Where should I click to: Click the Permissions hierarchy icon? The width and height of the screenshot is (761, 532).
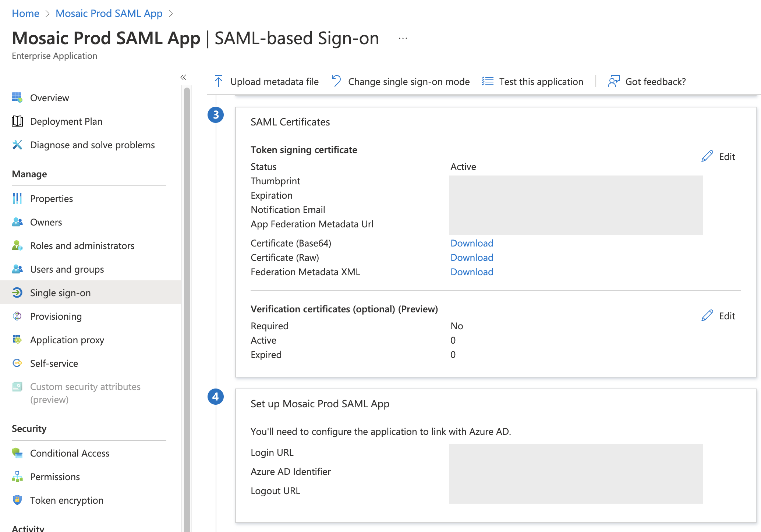(17, 476)
